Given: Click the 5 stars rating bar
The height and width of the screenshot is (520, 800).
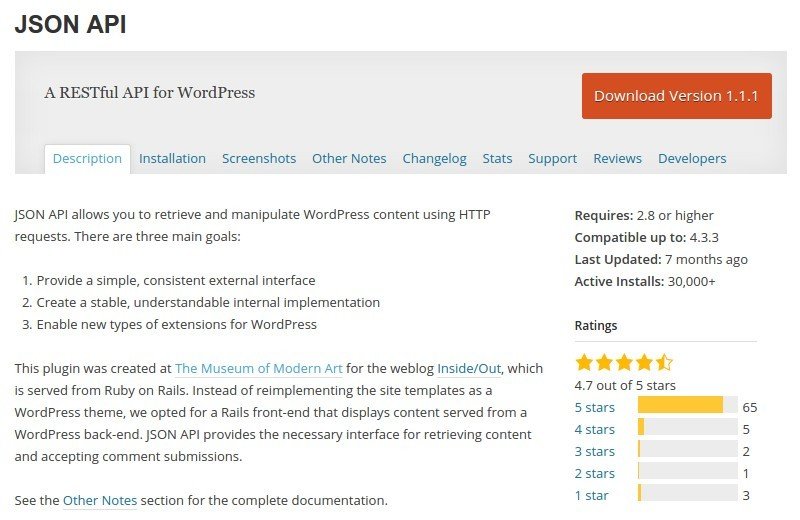Looking at the screenshot, I should coord(688,405).
